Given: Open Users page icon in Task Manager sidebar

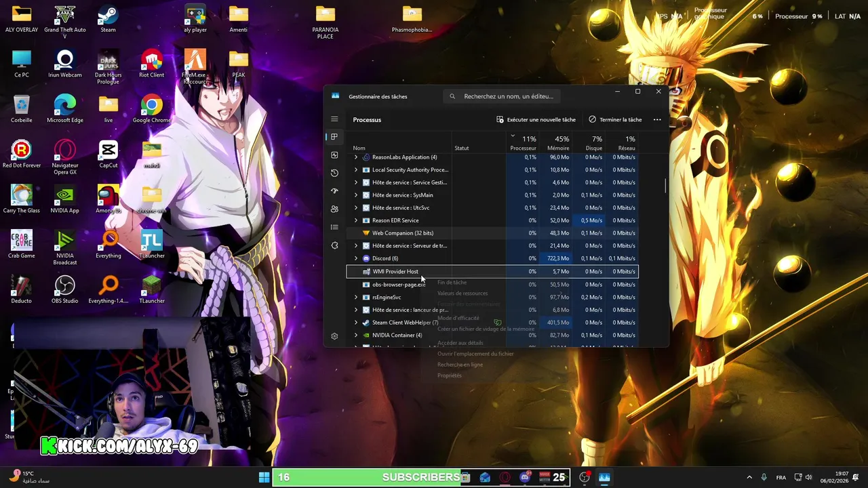Looking at the screenshot, I should 334,209.
